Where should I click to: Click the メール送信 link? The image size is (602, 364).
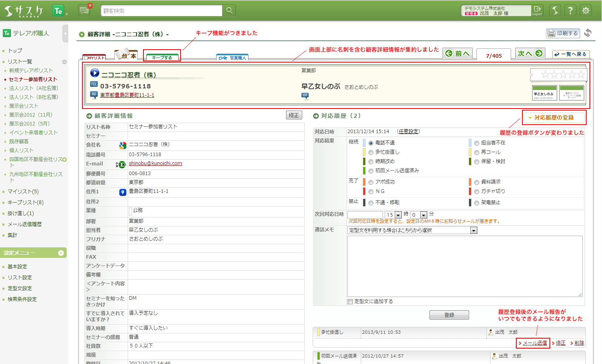tap(535, 343)
